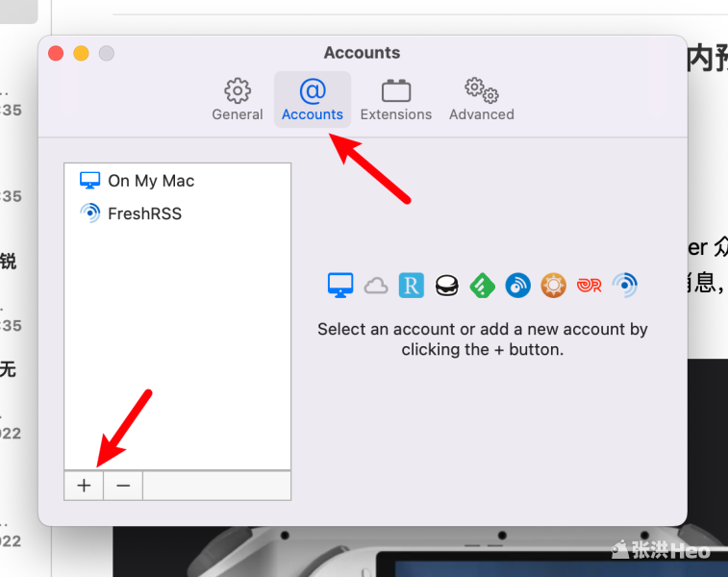Click the 'Accounts' window title text
Screen dimensions: 728x577
point(362,53)
